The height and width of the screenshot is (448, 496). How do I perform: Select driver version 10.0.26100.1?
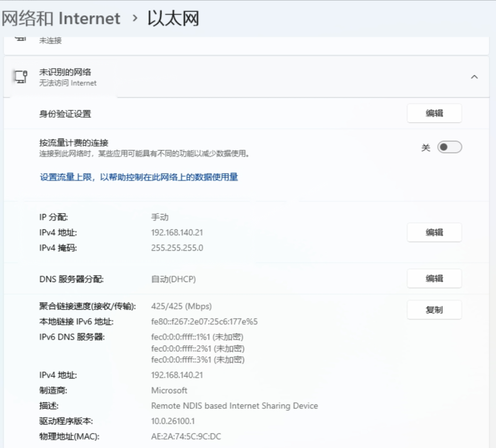[x=173, y=421]
